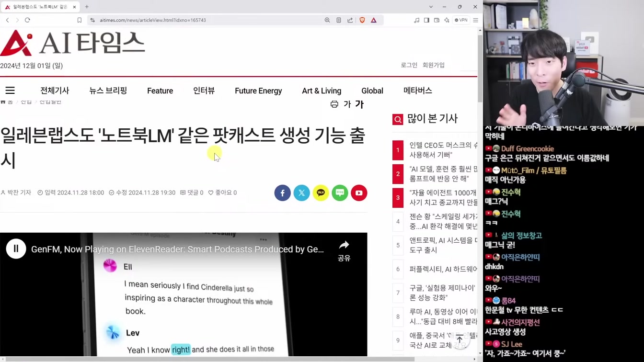Open the browser hamburger menu
This screenshot has height=362, width=644.
pos(475,20)
